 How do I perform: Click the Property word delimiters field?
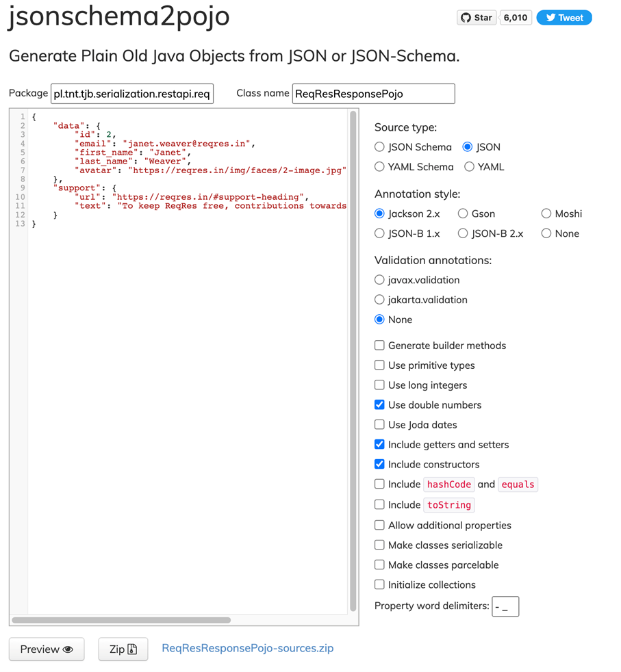tap(505, 606)
